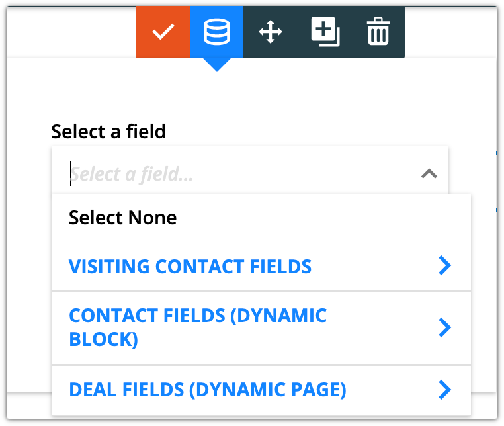The width and height of the screenshot is (504, 426).
Task: Choose the 'Select None' option
Action: click(x=261, y=218)
